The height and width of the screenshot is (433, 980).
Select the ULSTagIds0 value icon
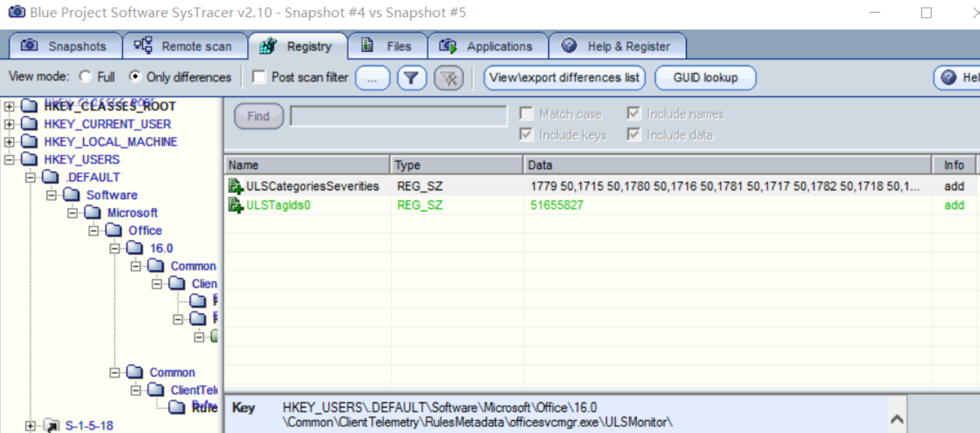tap(236, 205)
